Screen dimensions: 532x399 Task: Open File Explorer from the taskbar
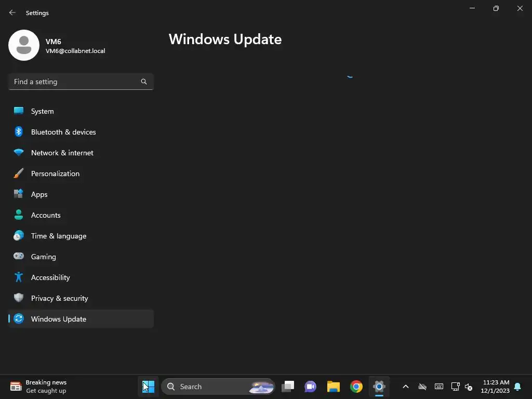(334, 387)
